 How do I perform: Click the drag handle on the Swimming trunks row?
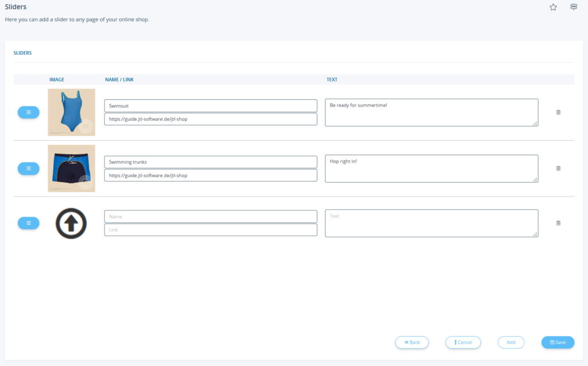point(28,168)
